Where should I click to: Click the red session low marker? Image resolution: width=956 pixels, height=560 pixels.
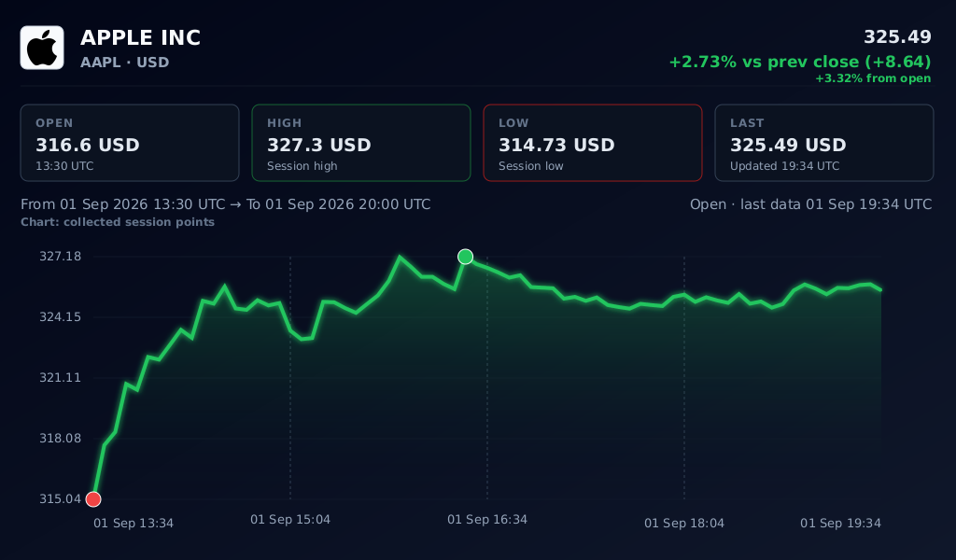click(x=93, y=499)
